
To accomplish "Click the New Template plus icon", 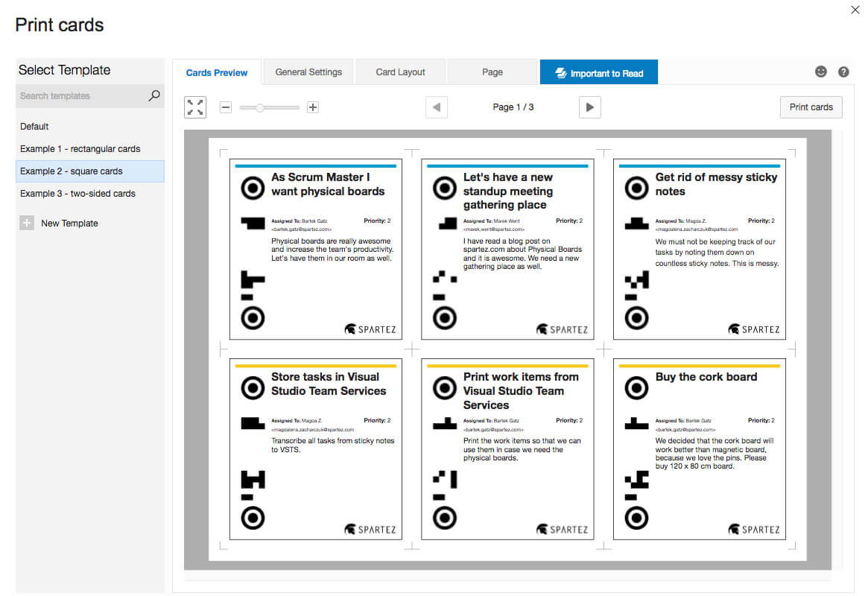I will [x=27, y=223].
